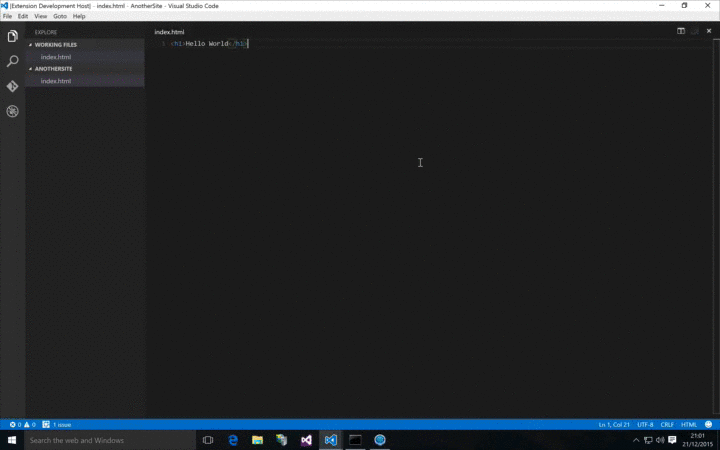Screen dimensions: 720x450
Task: Open the Edit menu
Action: (22, 16)
